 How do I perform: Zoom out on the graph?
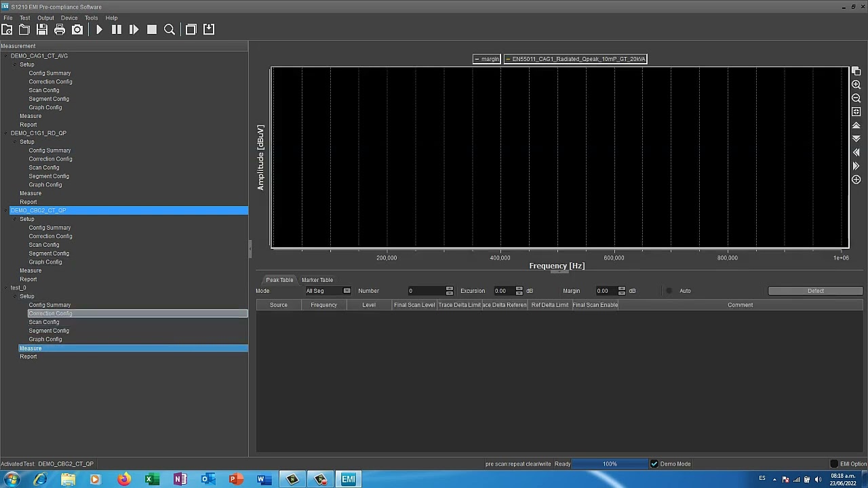[856, 98]
